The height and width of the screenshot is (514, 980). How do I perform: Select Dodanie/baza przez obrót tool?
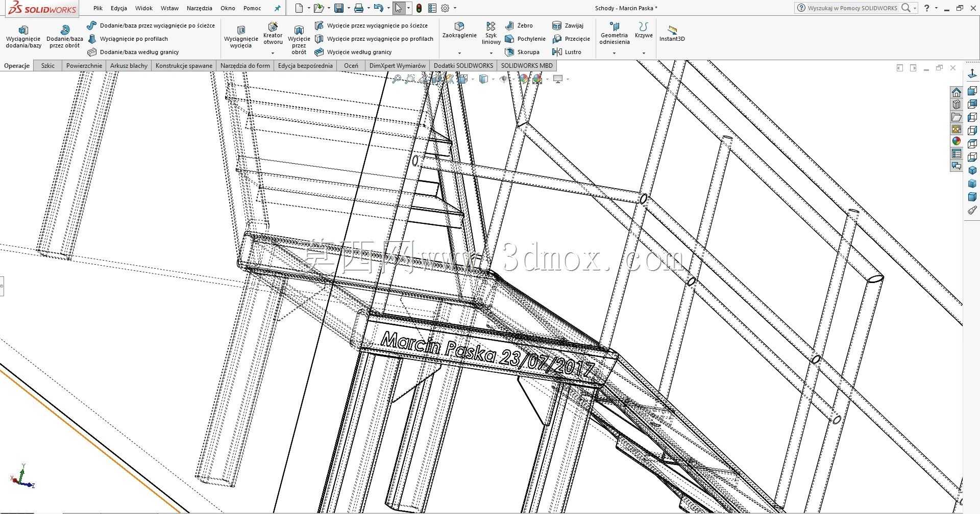[64, 37]
